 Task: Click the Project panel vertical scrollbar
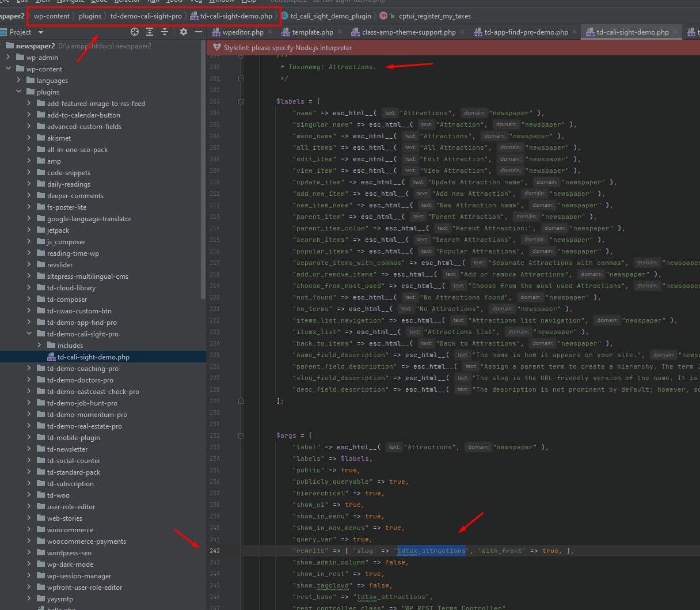(203, 170)
